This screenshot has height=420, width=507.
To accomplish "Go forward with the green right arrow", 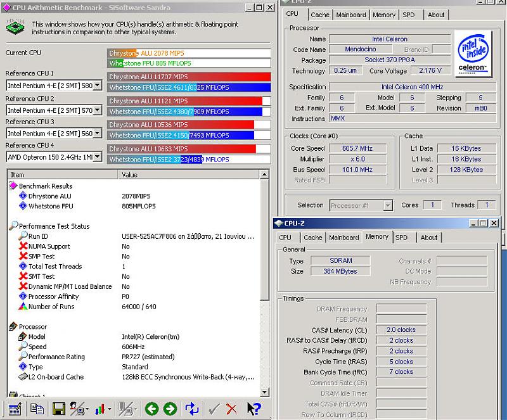I will click(170, 409).
